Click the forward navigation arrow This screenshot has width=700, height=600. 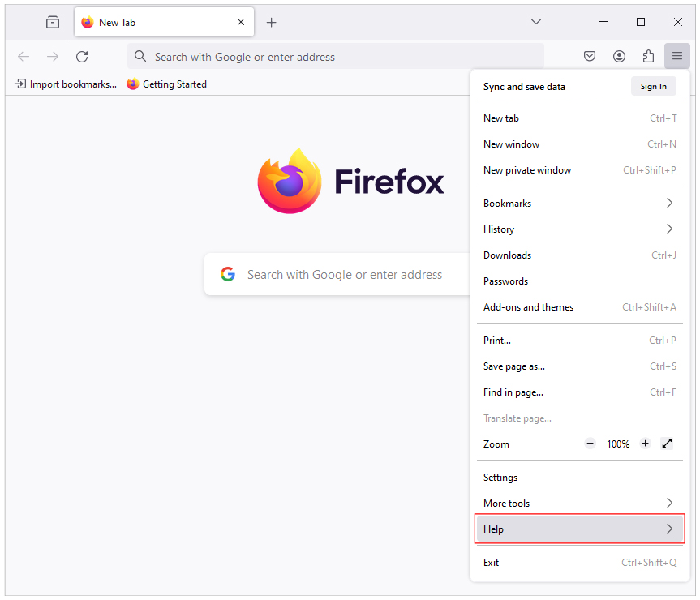click(52, 56)
